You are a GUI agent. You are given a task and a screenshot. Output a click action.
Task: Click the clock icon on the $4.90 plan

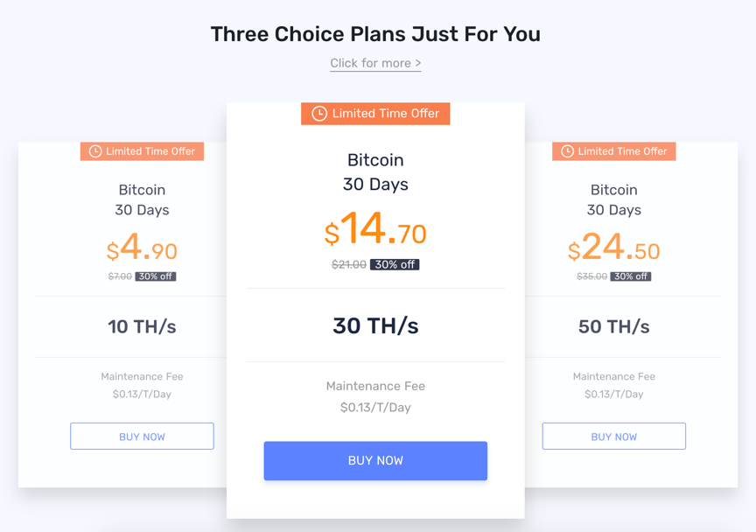95,151
